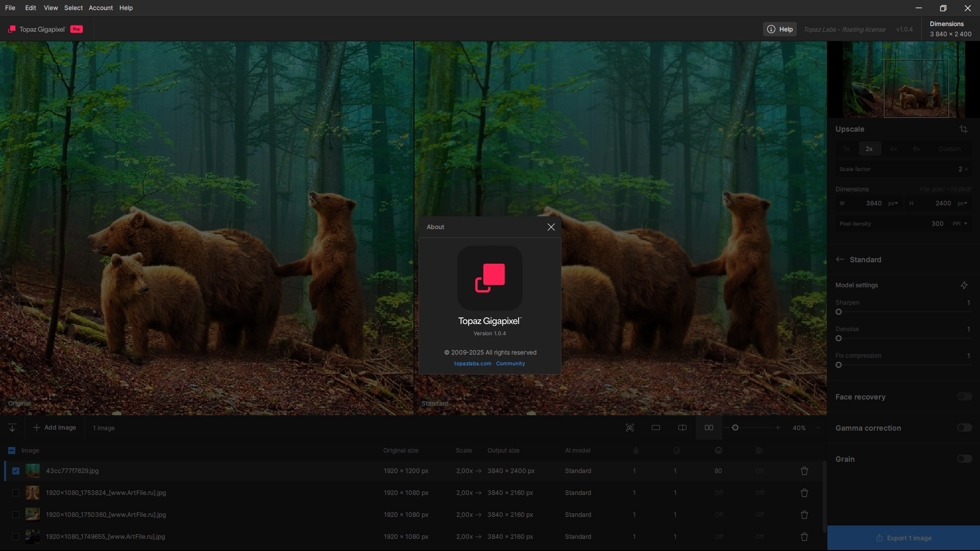Turn on the Gamma correction toggle
Screen dimensions: 980x551
[964, 428]
